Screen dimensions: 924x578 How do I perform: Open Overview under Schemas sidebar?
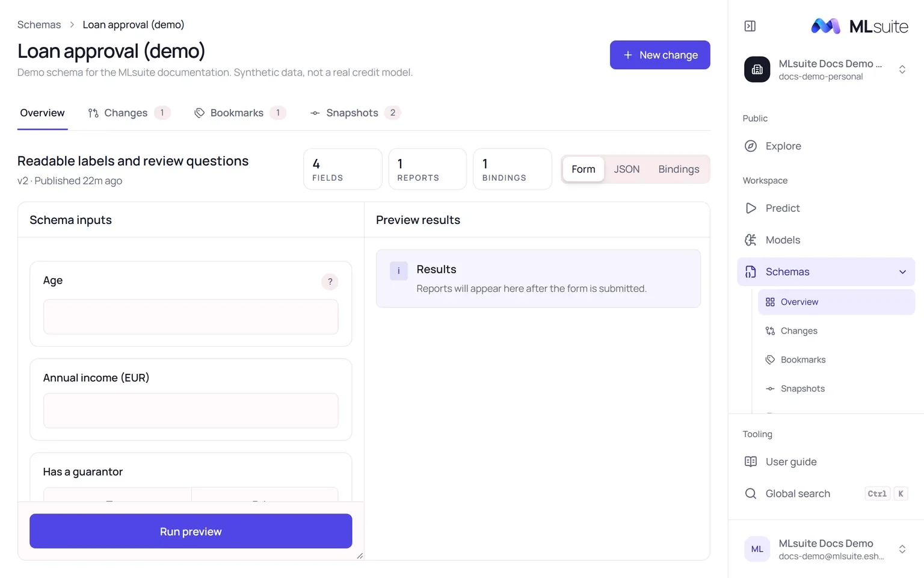(836, 302)
